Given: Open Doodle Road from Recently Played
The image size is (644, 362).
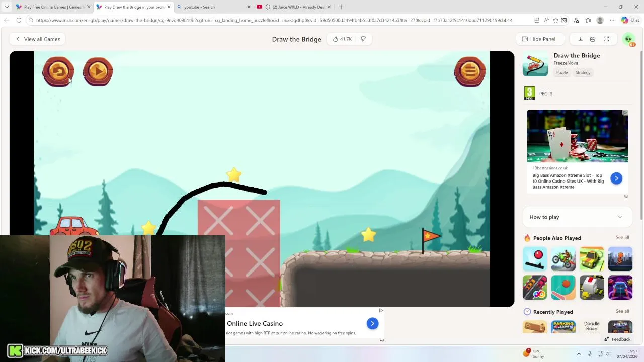Looking at the screenshot, I should [x=592, y=327].
